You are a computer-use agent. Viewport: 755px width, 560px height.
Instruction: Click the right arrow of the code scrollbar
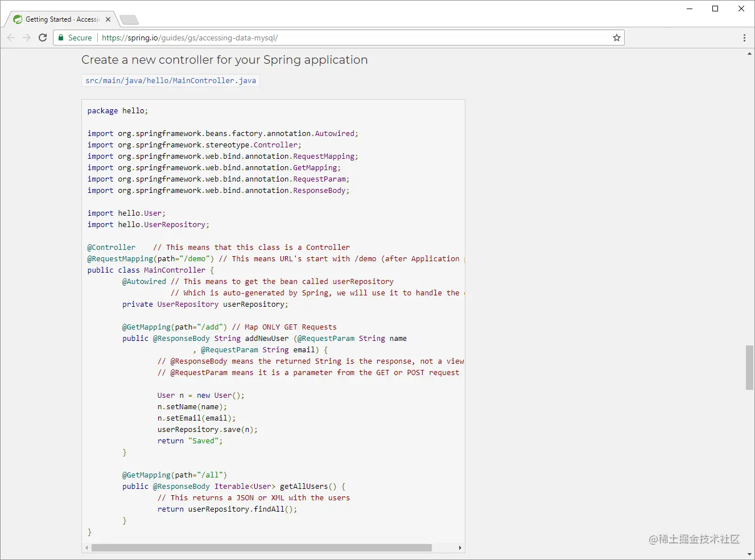[x=460, y=547]
